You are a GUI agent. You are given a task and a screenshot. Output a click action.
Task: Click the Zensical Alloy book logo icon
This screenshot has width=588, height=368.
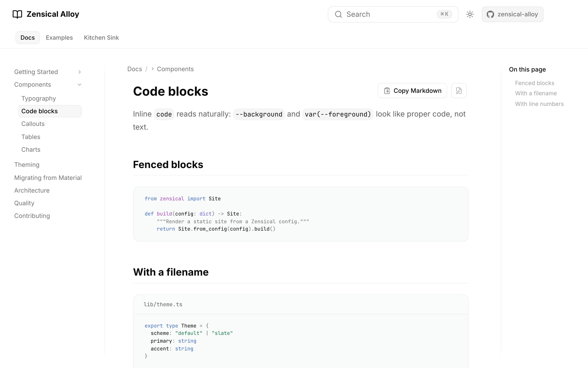[17, 14]
